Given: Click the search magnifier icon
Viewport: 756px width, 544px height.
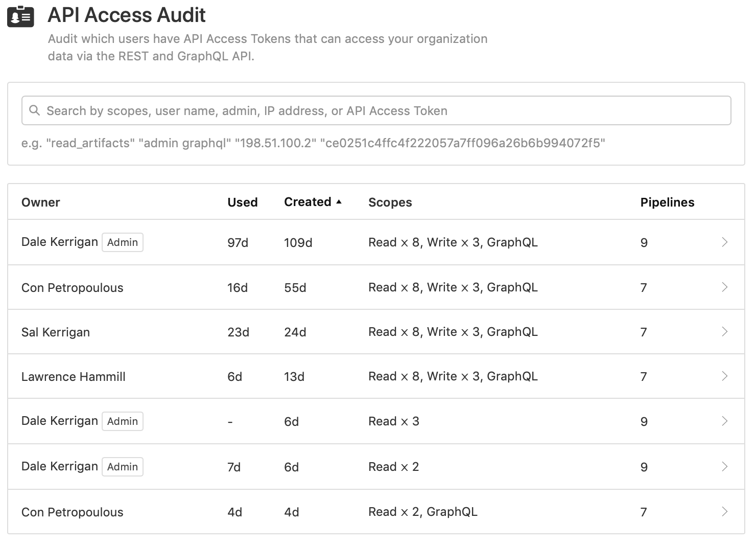Looking at the screenshot, I should 34,110.
